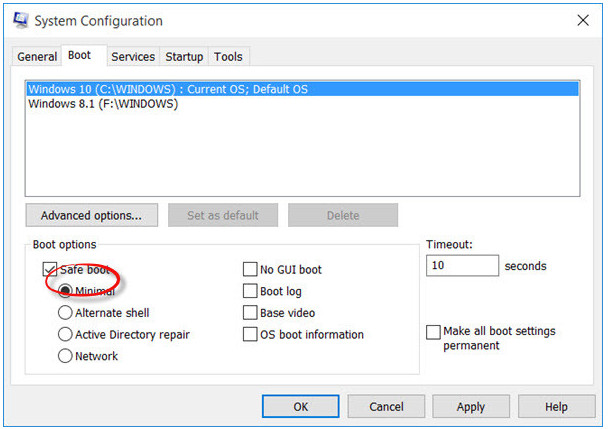The width and height of the screenshot is (608, 429).
Task: Tick the Base video checkbox
Action: pos(250,313)
